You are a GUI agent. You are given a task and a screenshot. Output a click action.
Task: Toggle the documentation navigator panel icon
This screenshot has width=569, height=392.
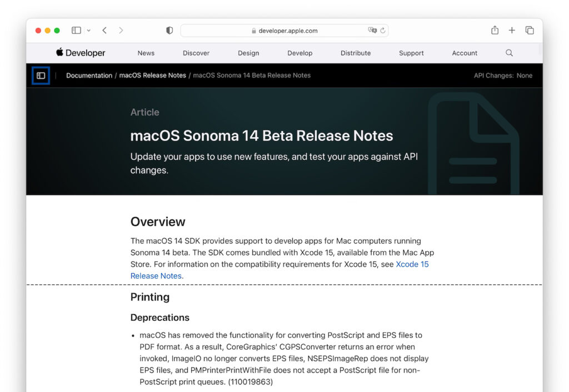click(x=40, y=75)
